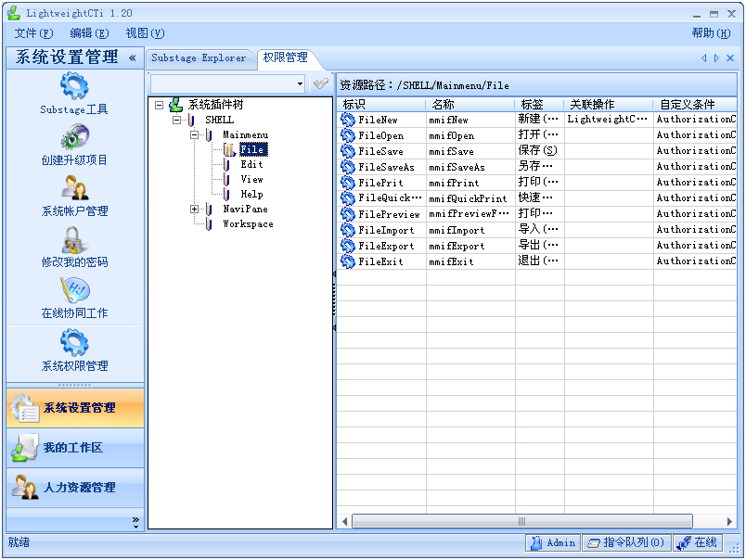Click the 指令队列 status bar icon

(593, 543)
